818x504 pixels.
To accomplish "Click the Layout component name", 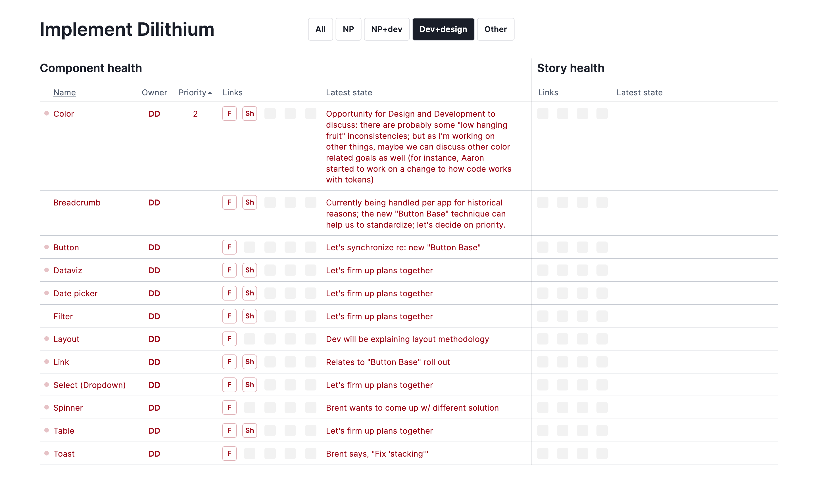I will tap(66, 339).
